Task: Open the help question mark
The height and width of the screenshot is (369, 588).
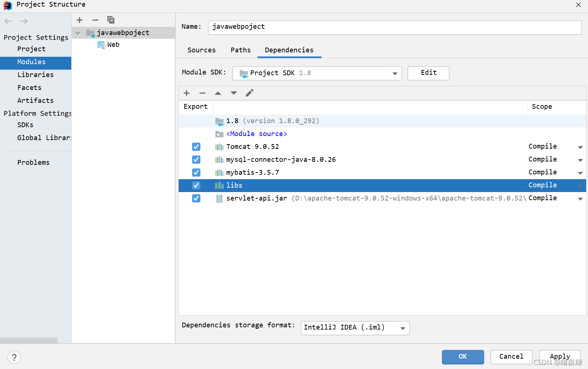Action: tap(14, 357)
